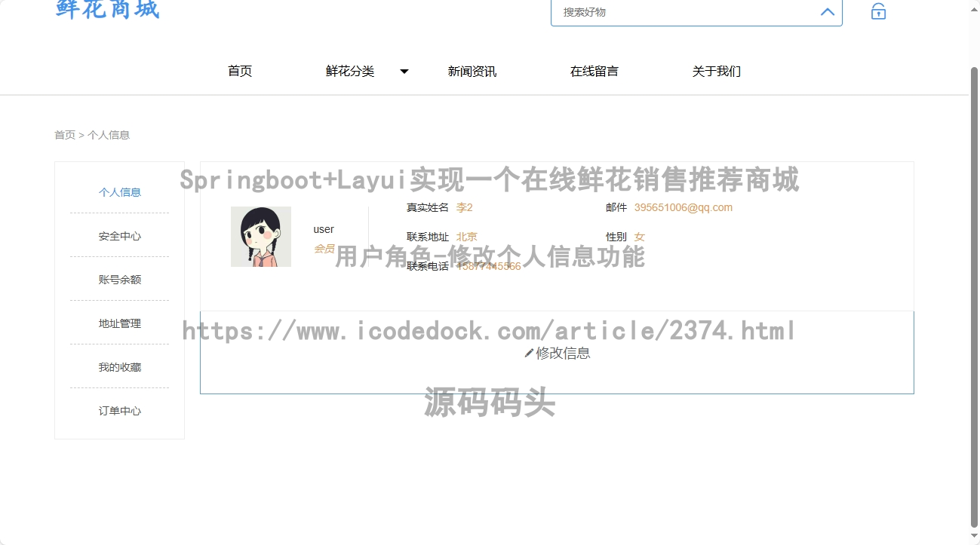Open 地址管理 in the sidebar
Screen dimensions: 980x545
point(119,323)
